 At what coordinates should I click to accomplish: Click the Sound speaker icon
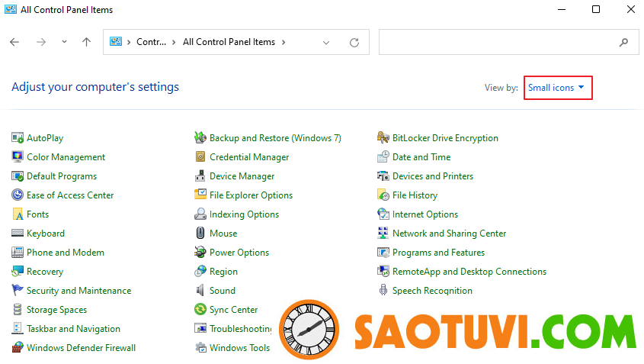click(x=200, y=291)
